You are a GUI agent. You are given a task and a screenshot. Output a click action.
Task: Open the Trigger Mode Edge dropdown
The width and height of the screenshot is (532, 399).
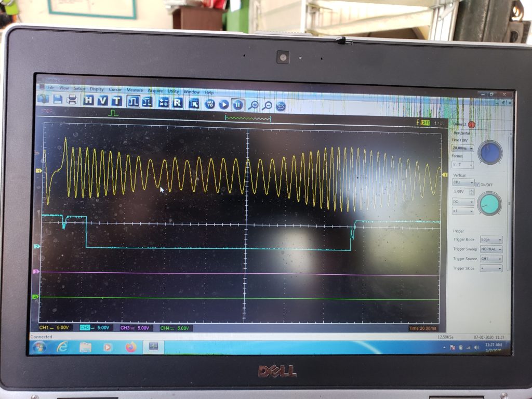pos(491,240)
